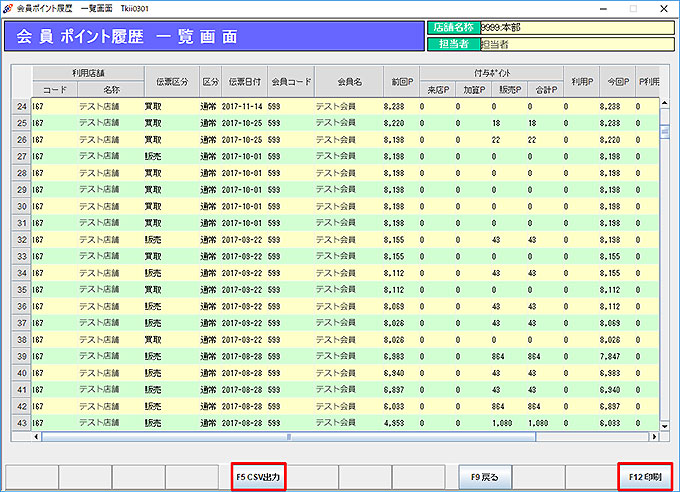Select row header 43
680x492 pixels.
21,423
